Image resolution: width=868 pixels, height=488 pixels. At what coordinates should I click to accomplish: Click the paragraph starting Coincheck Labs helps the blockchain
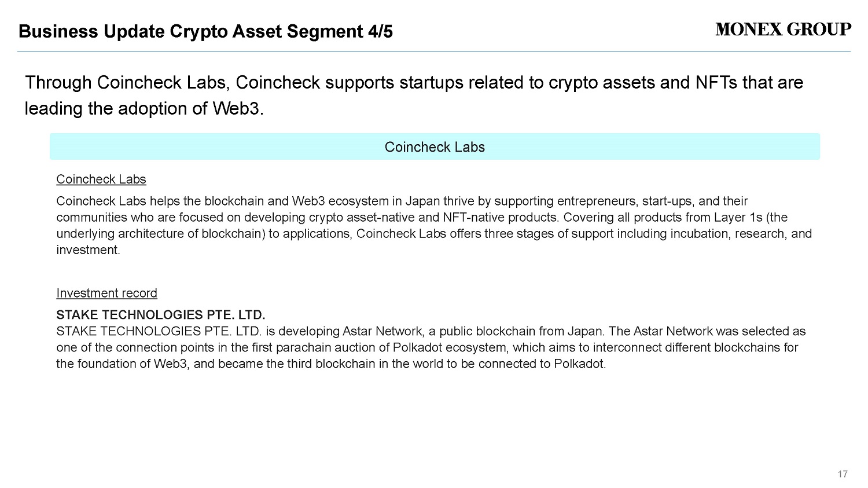pyautogui.click(x=434, y=226)
